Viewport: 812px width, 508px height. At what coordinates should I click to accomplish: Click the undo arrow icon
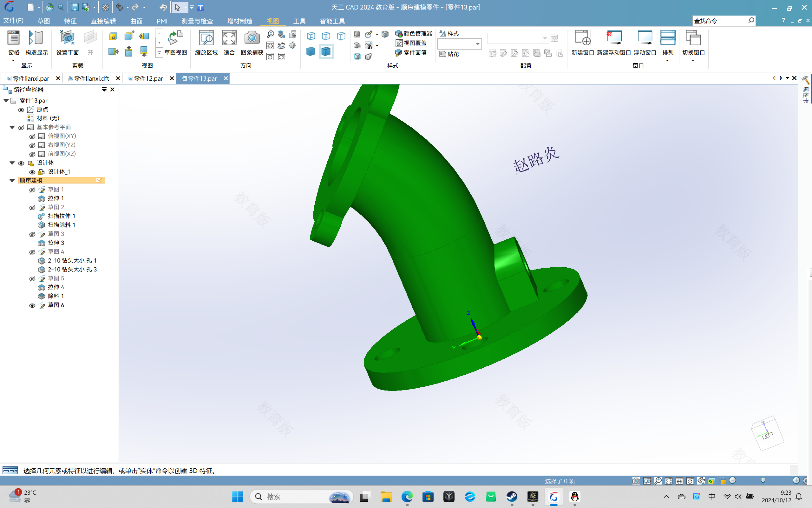(x=119, y=7)
